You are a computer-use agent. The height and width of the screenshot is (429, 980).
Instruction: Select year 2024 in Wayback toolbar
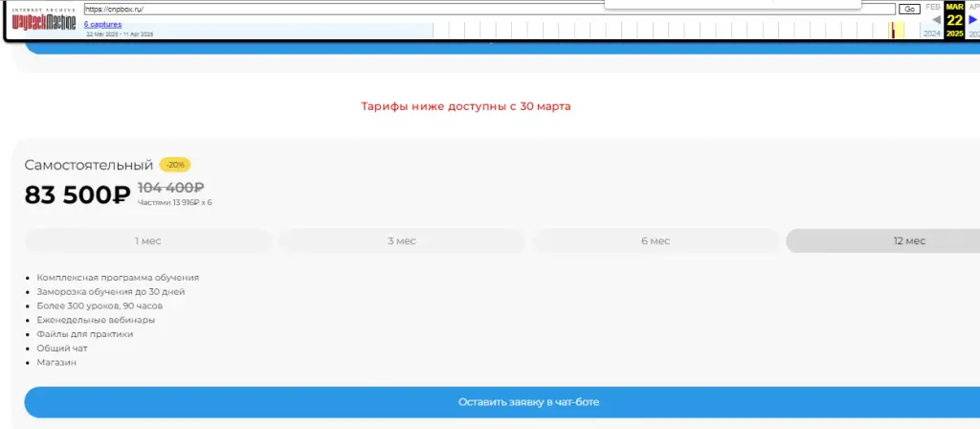point(932,34)
